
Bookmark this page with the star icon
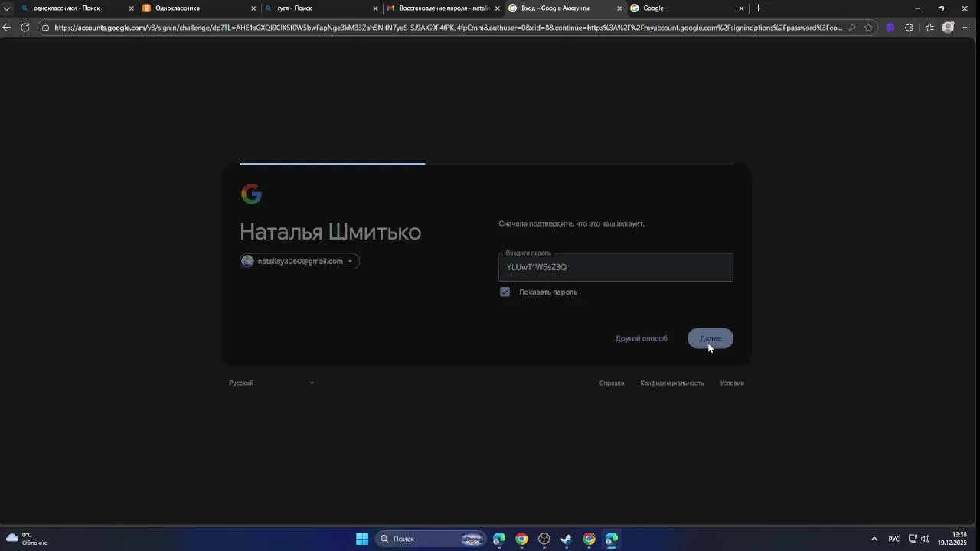868,28
